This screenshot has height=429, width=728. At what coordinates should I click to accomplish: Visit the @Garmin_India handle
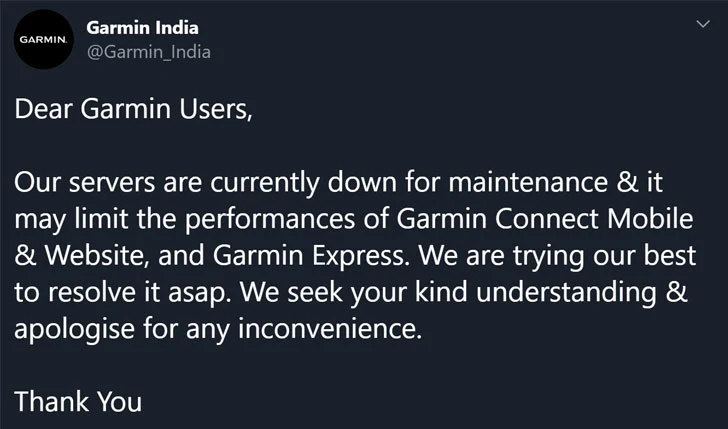click(149, 52)
